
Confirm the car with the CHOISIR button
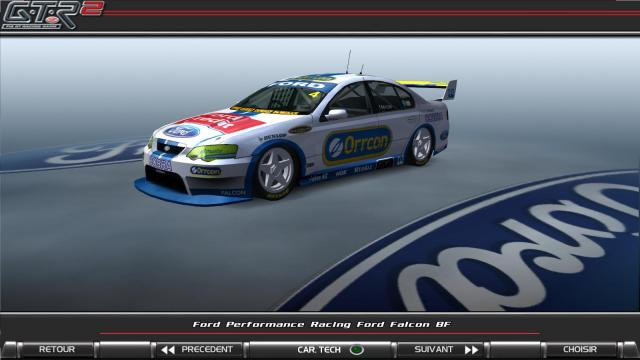coord(580,349)
